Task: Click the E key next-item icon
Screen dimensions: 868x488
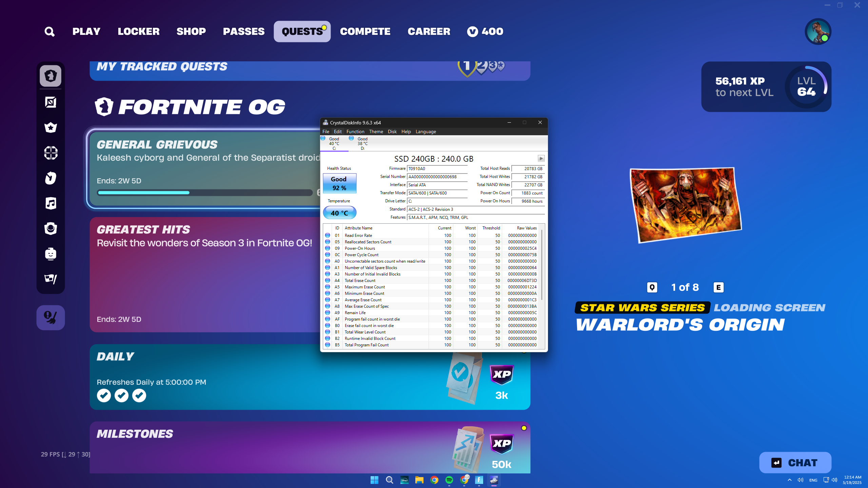Action: pos(718,287)
